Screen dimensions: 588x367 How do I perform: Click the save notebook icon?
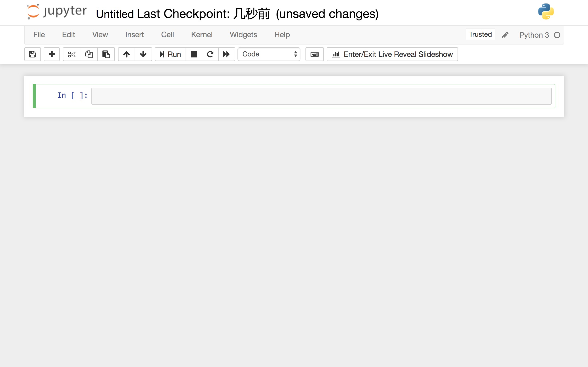point(32,54)
